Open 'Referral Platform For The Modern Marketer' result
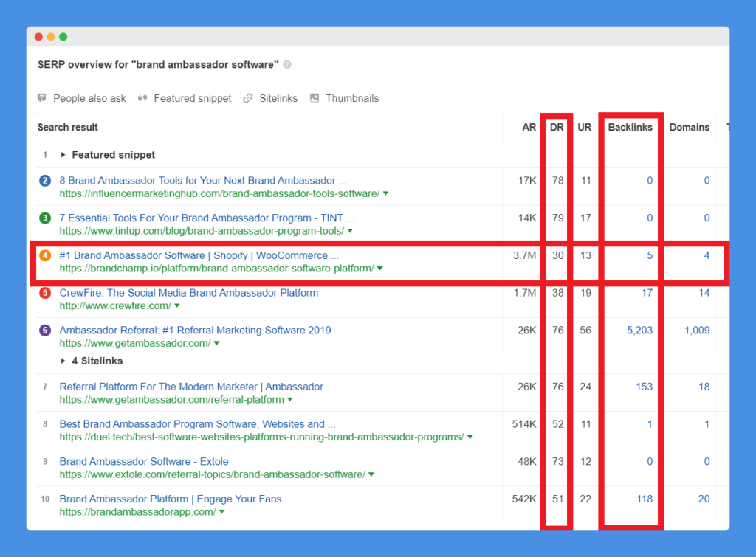The height and width of the screenshot is (557, 756). (191, 387)
